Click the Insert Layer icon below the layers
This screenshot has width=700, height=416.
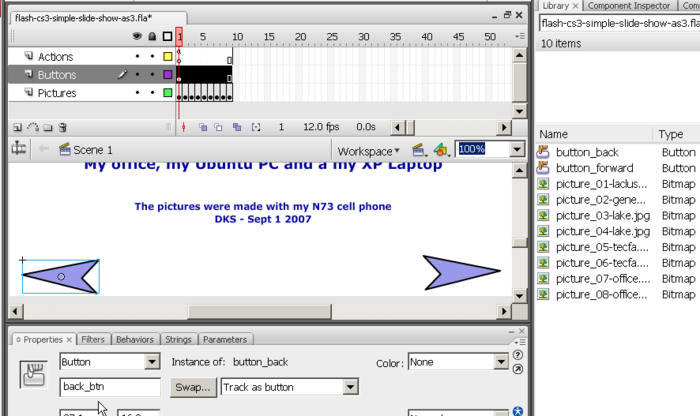pos(17,127)
